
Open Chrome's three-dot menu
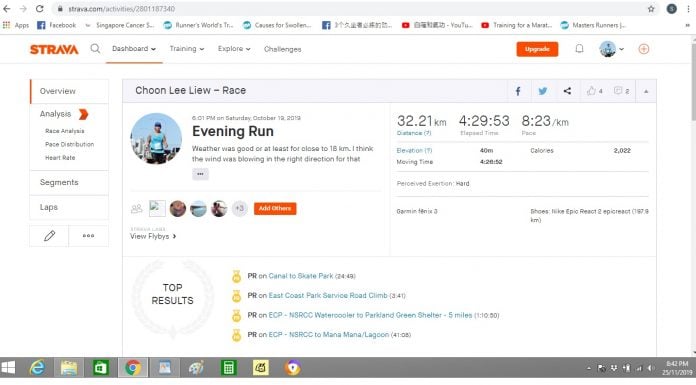[x=688, y=9]
